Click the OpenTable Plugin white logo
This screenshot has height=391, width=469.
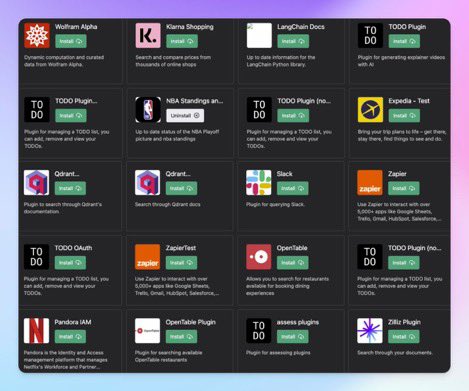click(x=148, y=331)
